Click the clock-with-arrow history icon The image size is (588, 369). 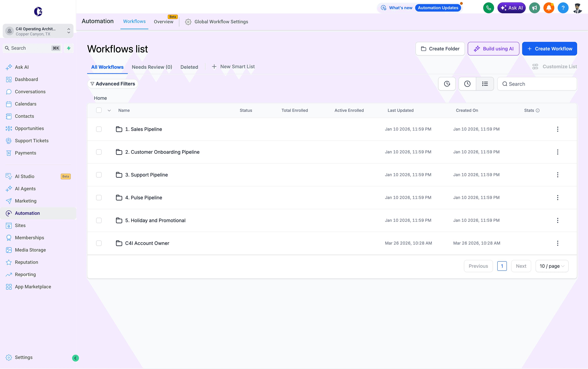click(447, 84)
